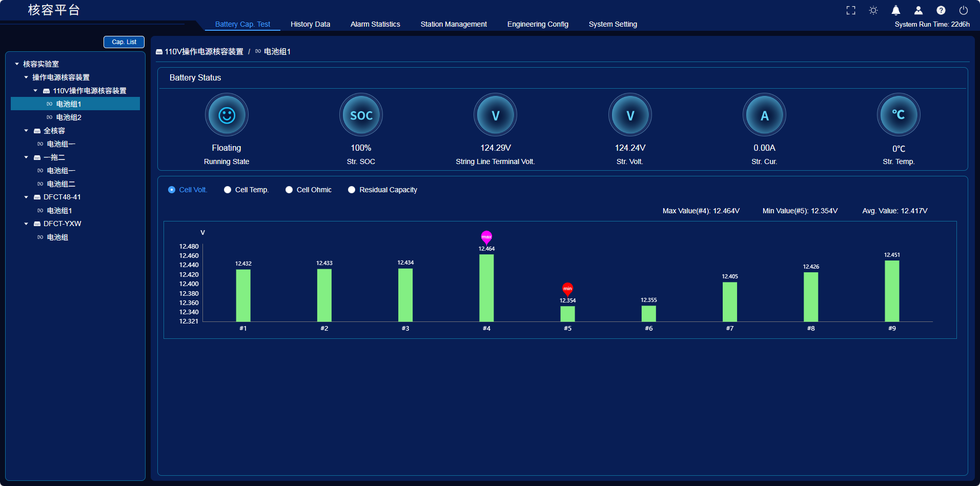The width and height of the screenshot is (980, 486).
Task: Collapse the 全核容 tree node
Action: [x=26, y=131]
